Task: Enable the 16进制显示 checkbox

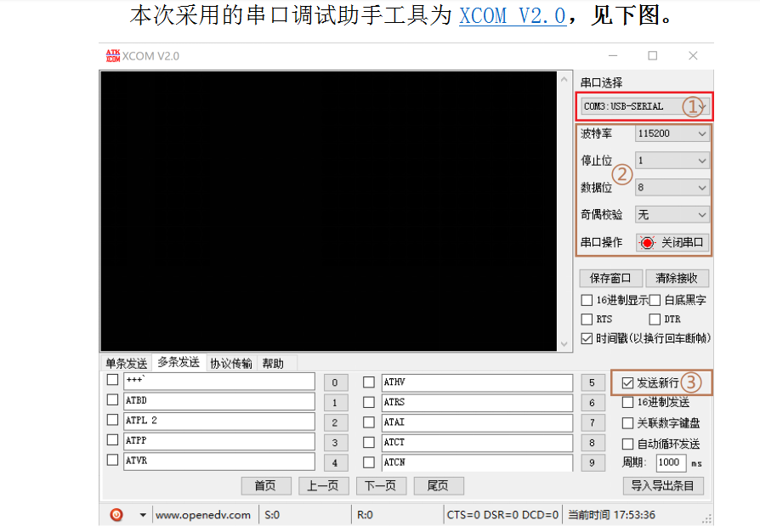Action: tap(587, 300)
